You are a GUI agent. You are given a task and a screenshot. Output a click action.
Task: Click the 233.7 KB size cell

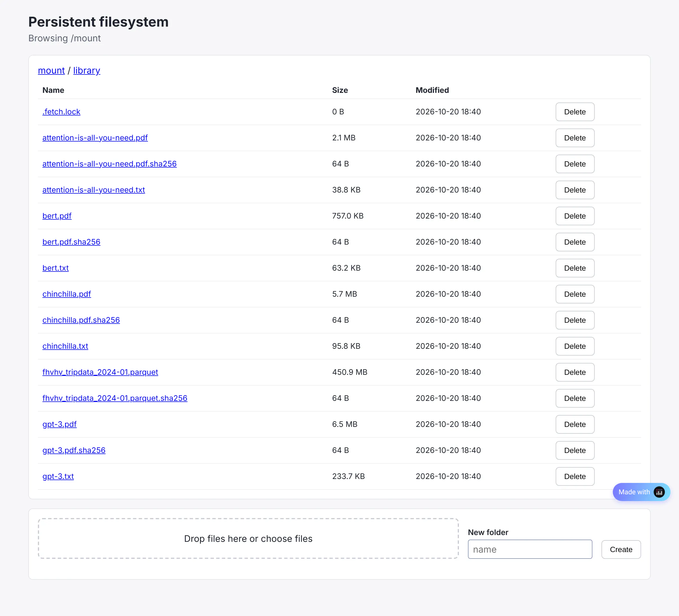point(348,476)
